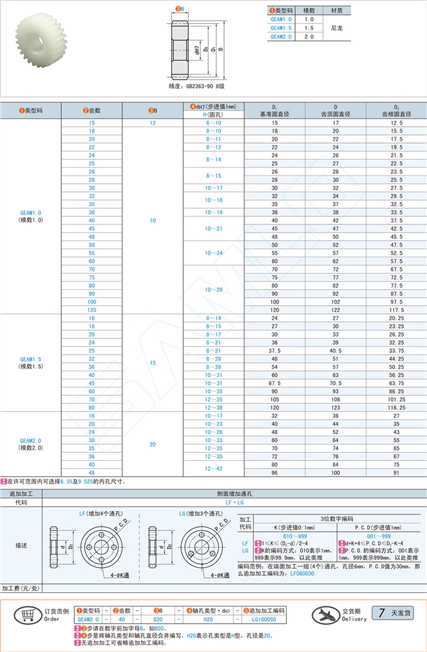Click the '交货期 Delivery' label
Screen dimensions: 427x652
(354, 615)
